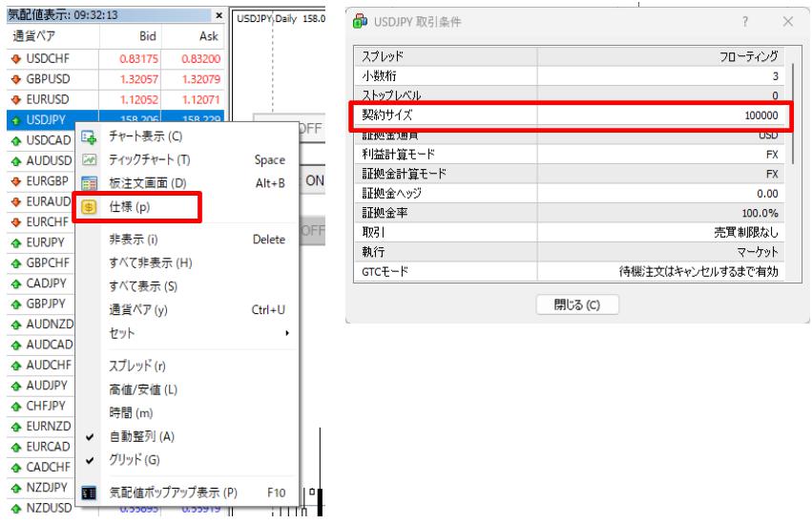The width and height of the screenshot is (812, 524).
Task: Click the EURCHF down-arrow direction icon
Action: [x=16, y=222]
